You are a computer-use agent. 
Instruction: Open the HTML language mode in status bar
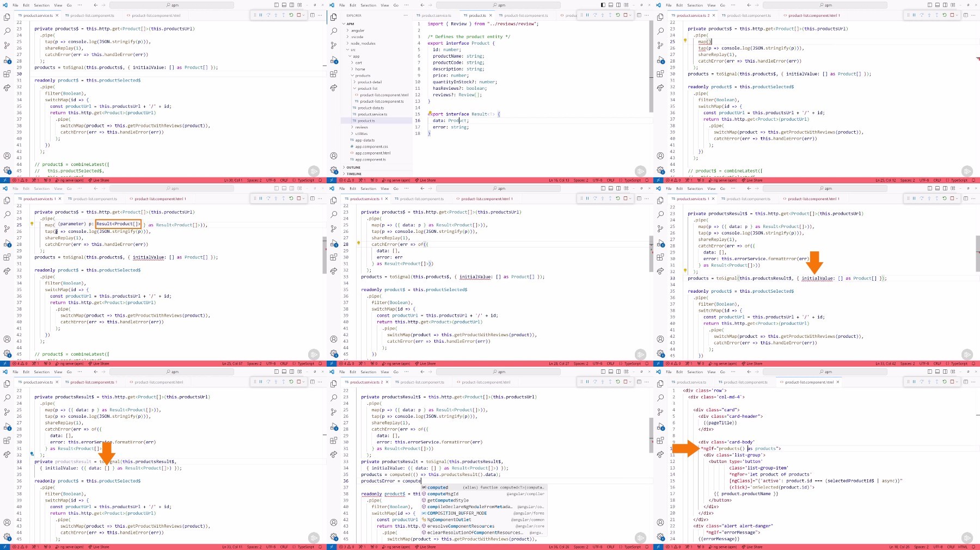tap(963, 547)
